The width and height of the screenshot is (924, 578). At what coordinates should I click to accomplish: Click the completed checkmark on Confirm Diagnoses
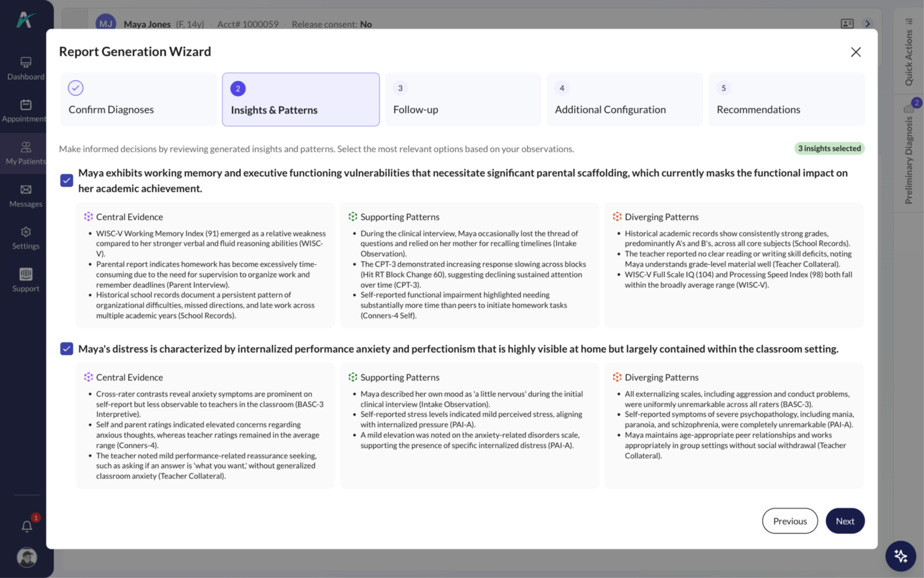tap(76, 88)
